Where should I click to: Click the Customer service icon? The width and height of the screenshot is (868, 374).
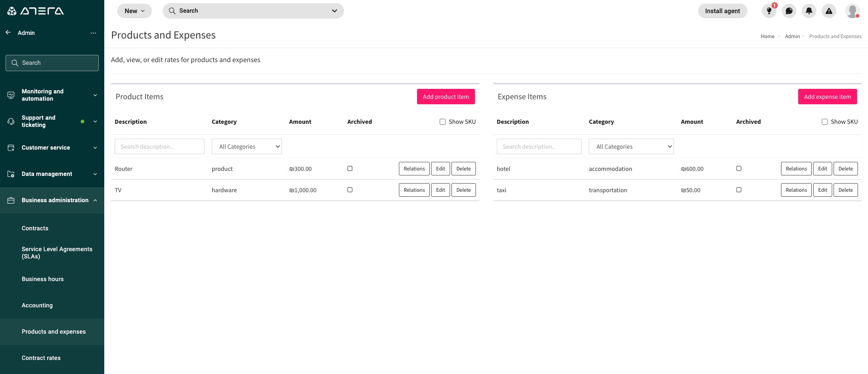tap(11, 148)
